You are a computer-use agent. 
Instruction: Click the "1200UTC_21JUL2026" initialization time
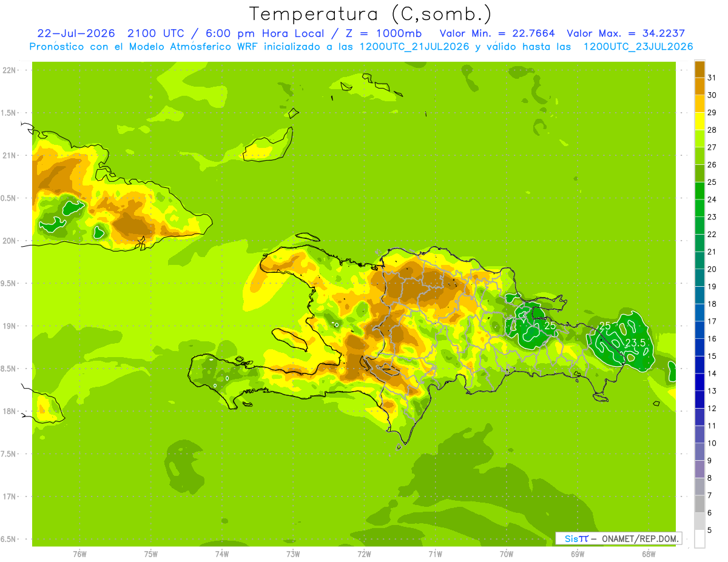coord(415,47)
